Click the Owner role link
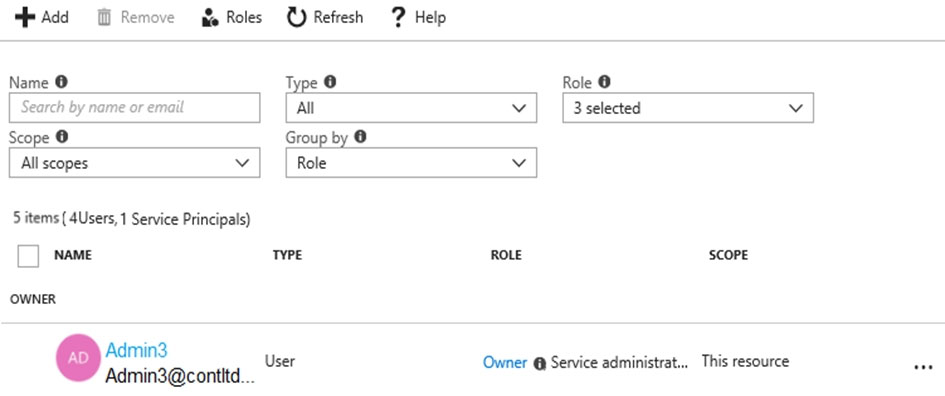This screenshot has width=945, height=396. tap(505, 363)
